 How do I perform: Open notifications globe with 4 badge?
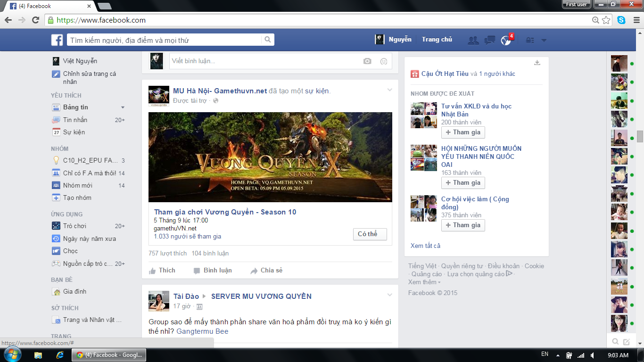click(506, 40)
